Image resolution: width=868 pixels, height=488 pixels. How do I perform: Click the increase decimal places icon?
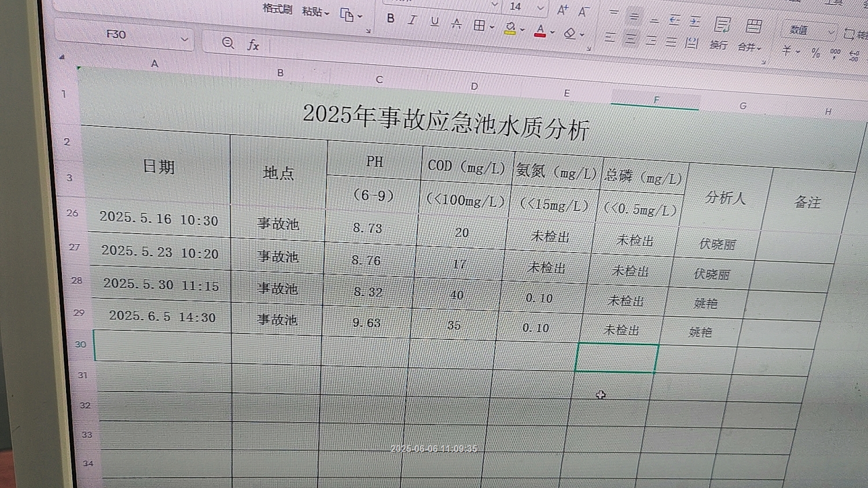(x=854, y=56)
